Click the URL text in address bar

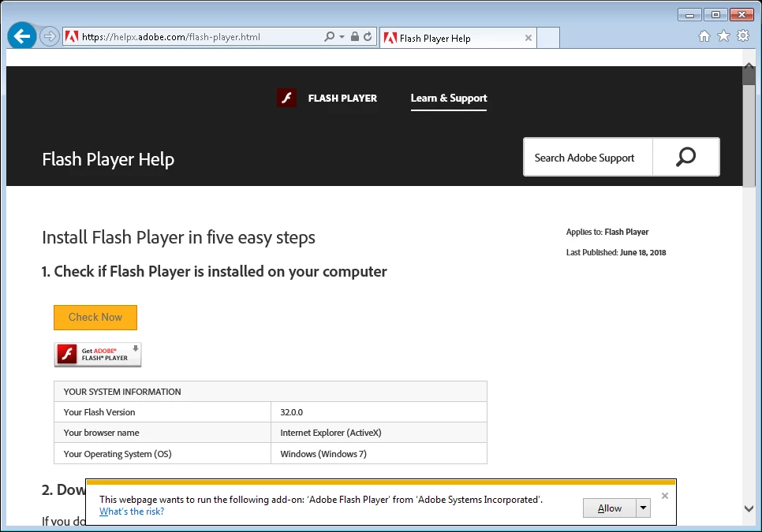coord(171,37)
